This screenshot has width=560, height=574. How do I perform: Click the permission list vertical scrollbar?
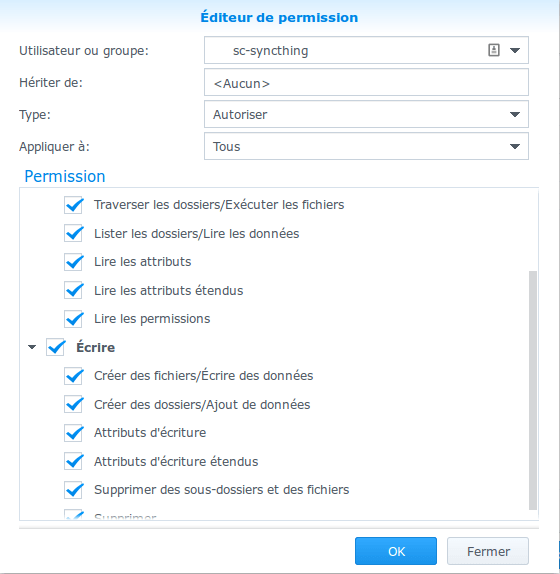pyautogui.click(x=533, y=390)
